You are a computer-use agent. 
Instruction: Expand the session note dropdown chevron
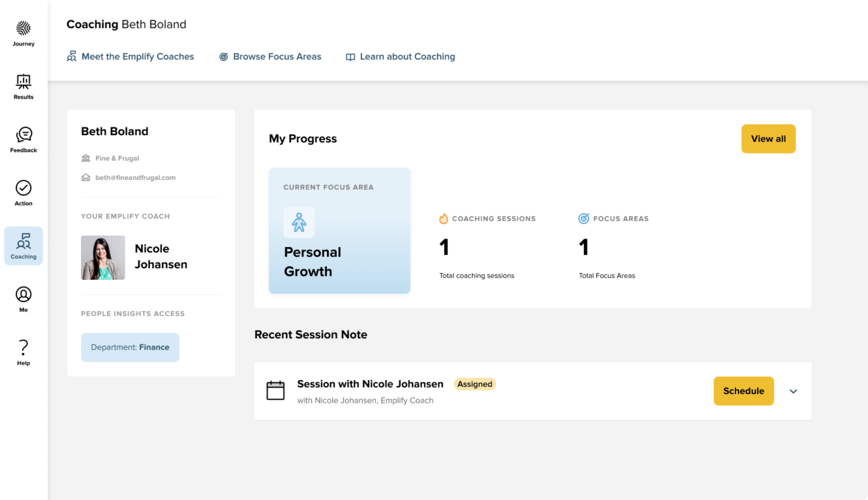point(793,391)
